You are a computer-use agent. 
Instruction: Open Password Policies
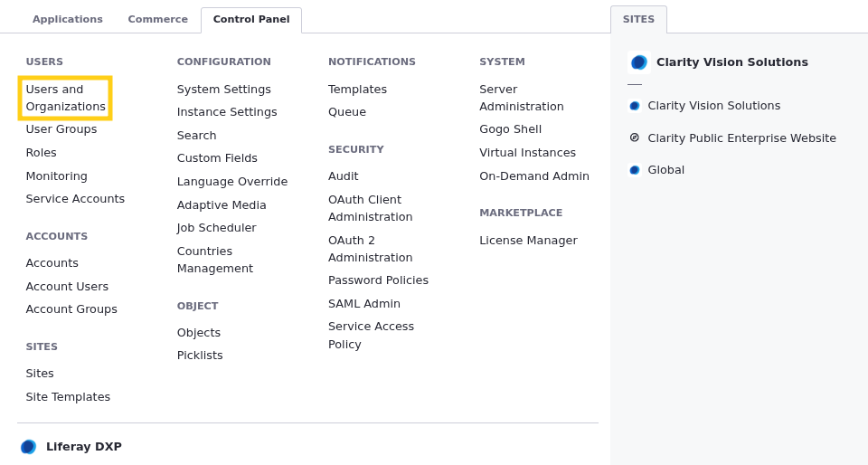point(378,280)
